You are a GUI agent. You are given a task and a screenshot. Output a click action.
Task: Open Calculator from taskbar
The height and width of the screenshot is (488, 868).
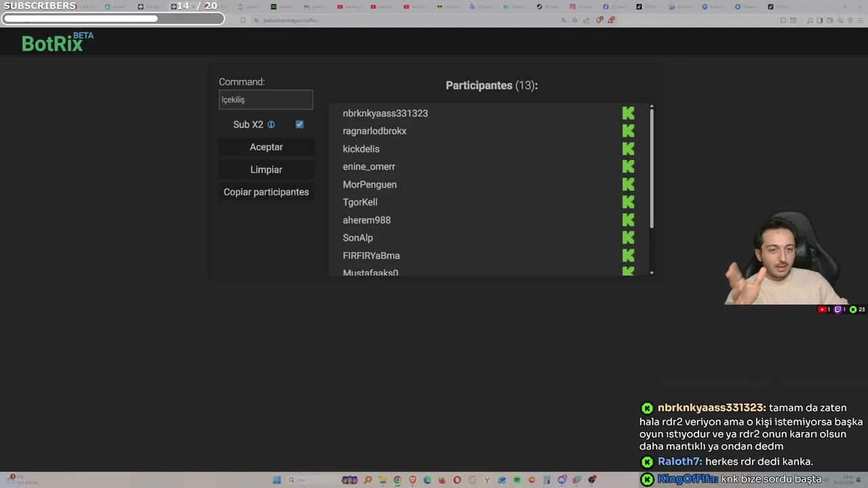pos(547,480)
